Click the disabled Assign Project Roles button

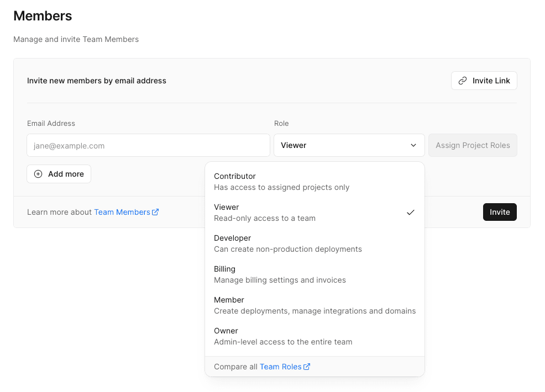click(x=473, y=145)
